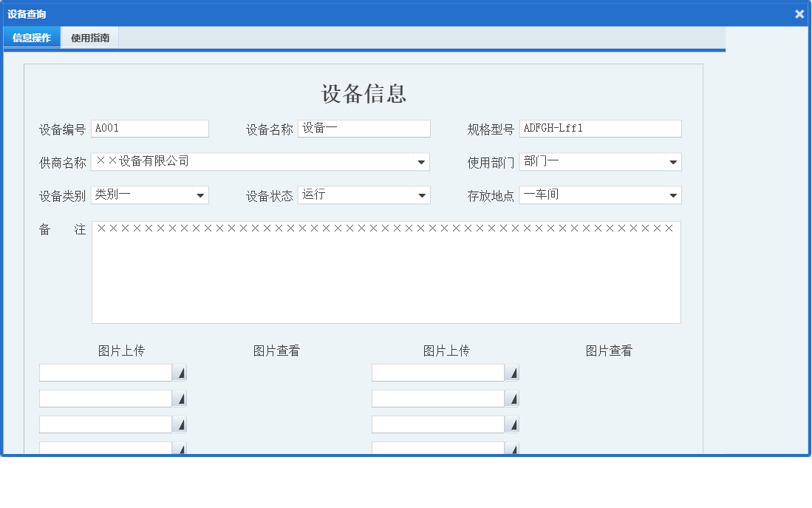Click the browse icon beside the fourth right 图片上传 field
812x508 pixels.
click(514, 447)
